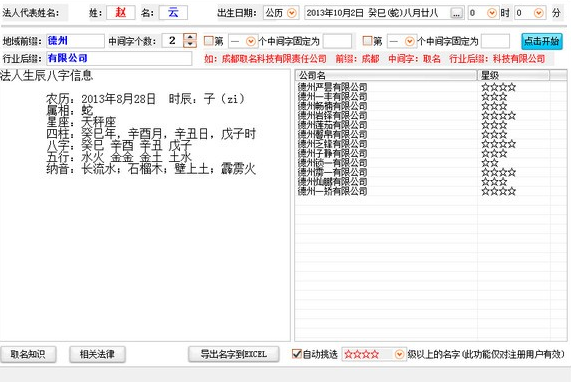This screenshot has width=571, height=382.
Task: Sort results by the 星级 column header
Action: (513, 75)
